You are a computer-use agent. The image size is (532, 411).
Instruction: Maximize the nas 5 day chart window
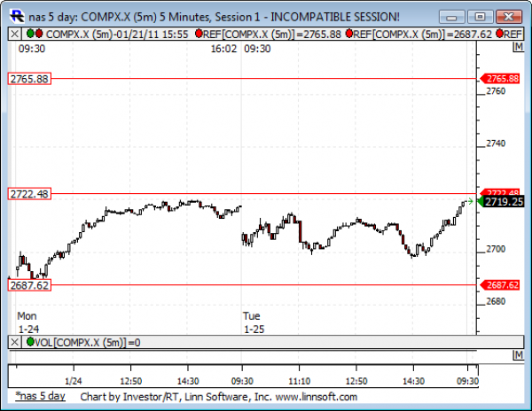point(480,17)
